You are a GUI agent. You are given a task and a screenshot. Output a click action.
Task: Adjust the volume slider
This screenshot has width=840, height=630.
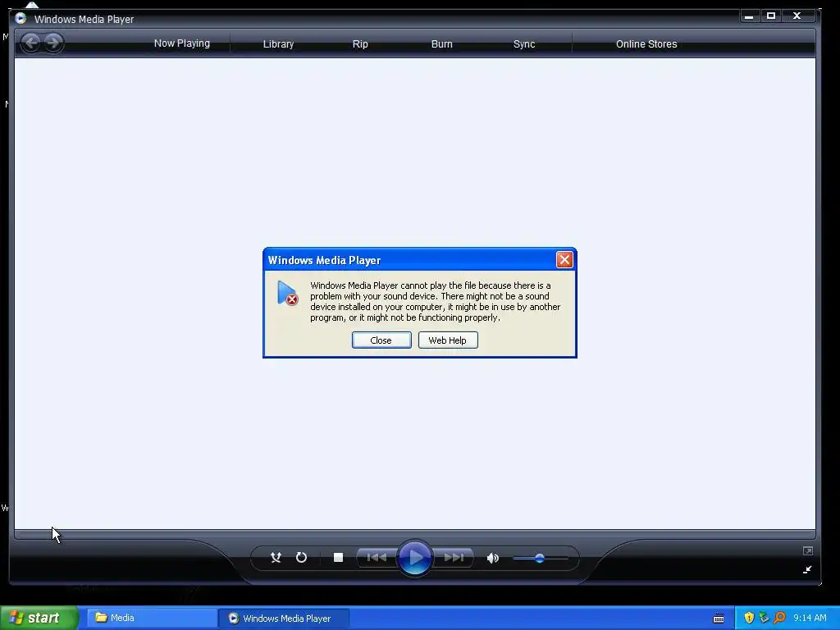[x=540, y=558]
